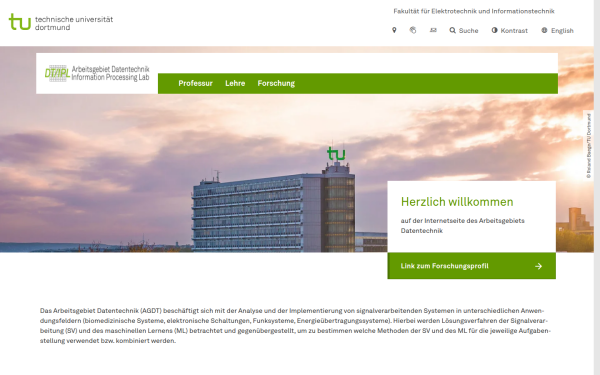Click the technische universität dortmund wordmark
Image resolution: width=600 pixels, height=375 pixels.
[x=74, y=23]
